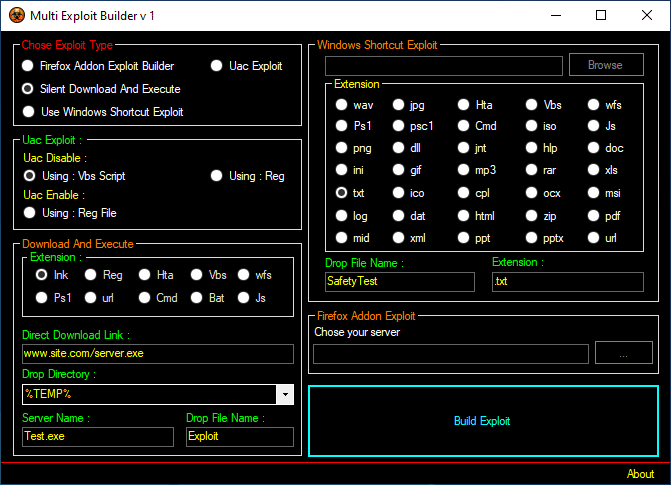Image resolution: width=671 pixels, height=485 pixels.
Task: Click the app icon in the title bar
Action: tap(17, 15)
